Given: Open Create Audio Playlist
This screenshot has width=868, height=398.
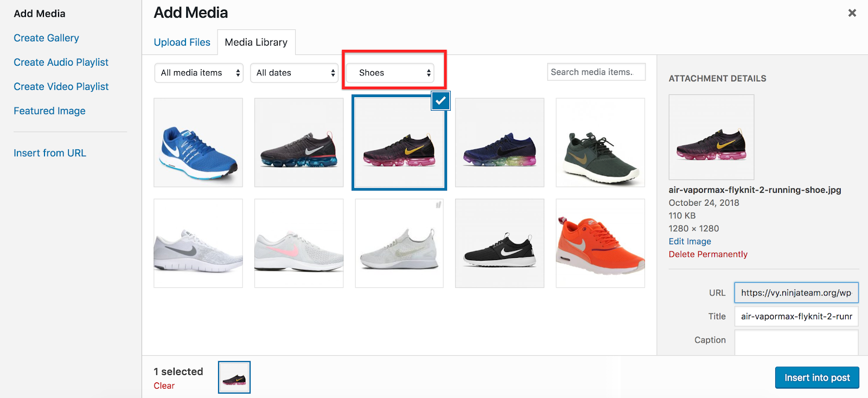Looking at the screenshot, I should click(x=61, y=62).
